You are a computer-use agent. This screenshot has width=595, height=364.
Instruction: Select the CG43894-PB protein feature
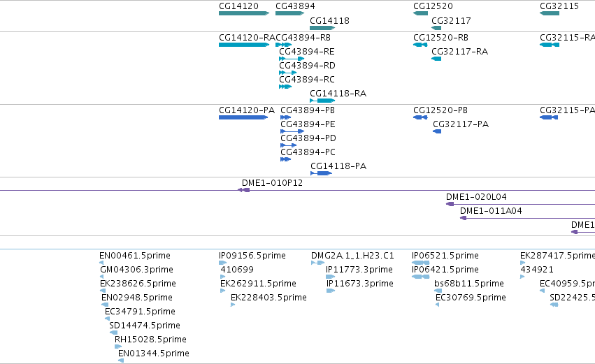[285, 117]
